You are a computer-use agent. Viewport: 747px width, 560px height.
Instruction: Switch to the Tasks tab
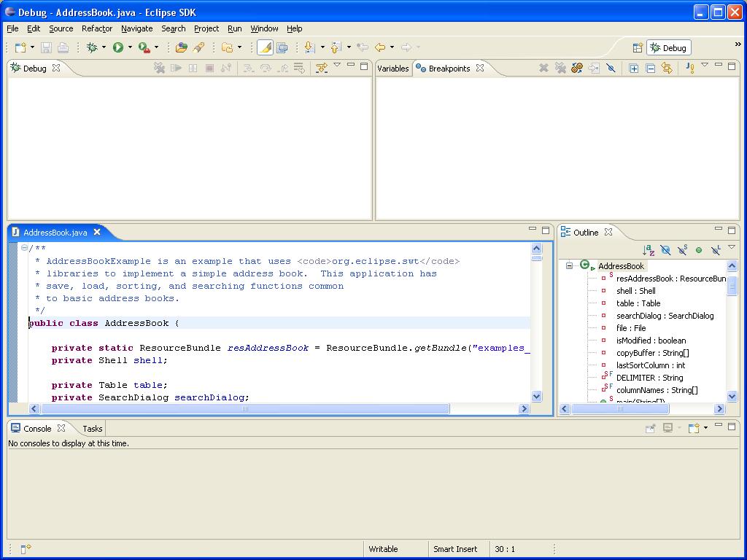tap(93, 429)
